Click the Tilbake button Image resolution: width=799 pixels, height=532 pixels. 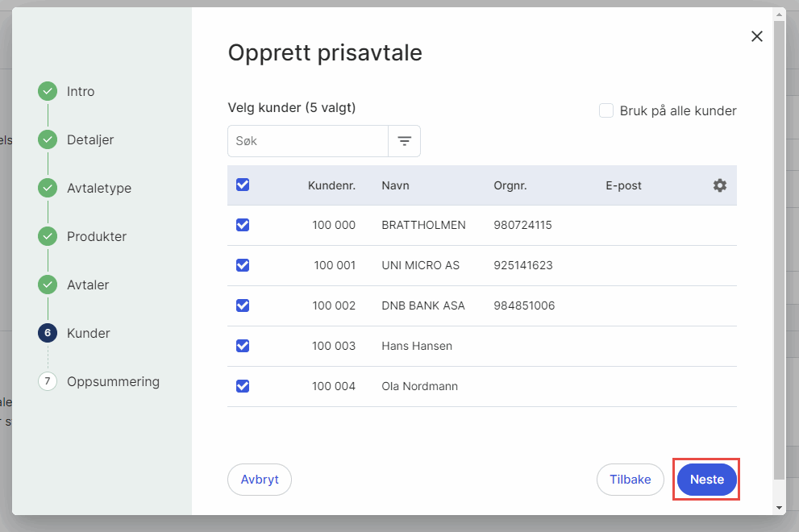630,480
